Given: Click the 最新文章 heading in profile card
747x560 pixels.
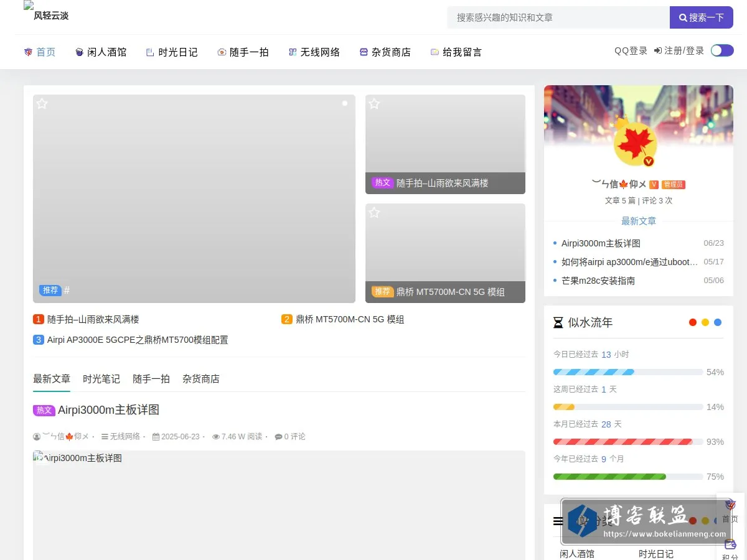Looking at the screenshot, I should 639,221.
